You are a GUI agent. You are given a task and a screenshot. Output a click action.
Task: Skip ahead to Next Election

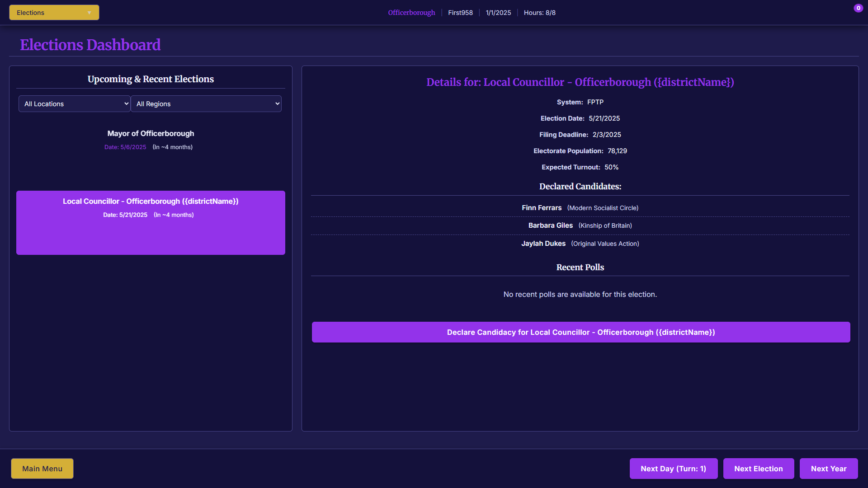tap(758, 469)
